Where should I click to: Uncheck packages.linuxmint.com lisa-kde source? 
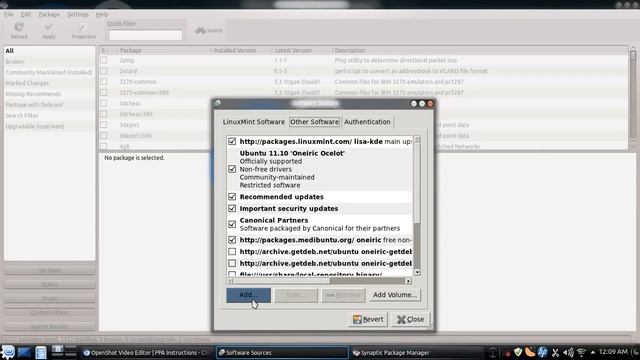(x=232, y=141)
